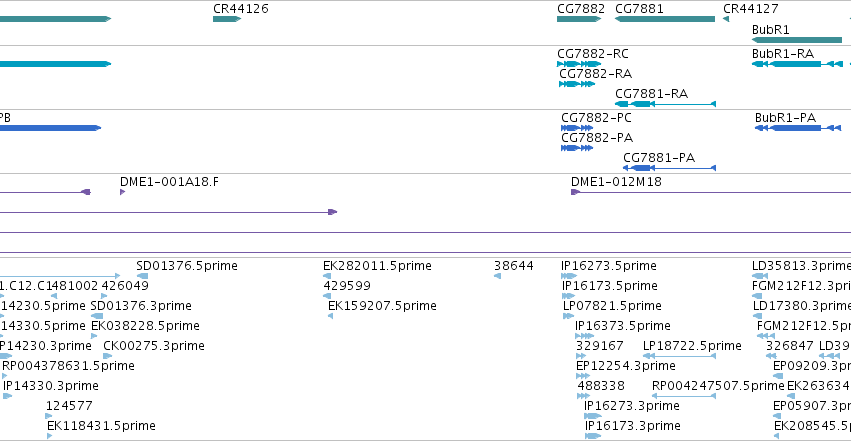The width and height of the screenshot is (851, 441).
Task: Open the CR44127 gene feature
Action: click(x=726, y=19)
